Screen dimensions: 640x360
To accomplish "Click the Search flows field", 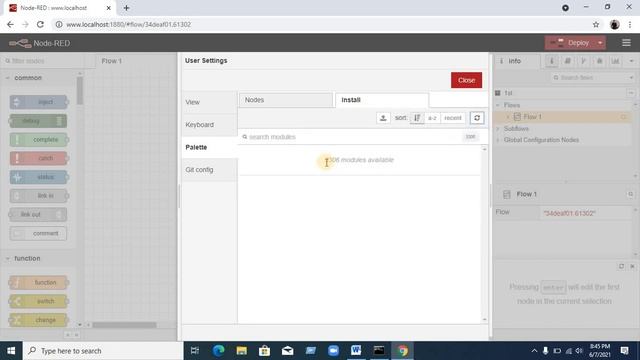I will [x=590, y=78].
